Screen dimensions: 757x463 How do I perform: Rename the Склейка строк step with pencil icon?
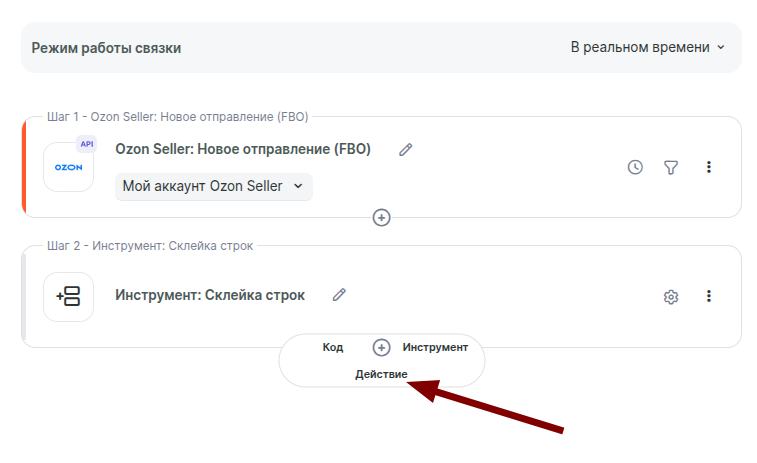click(339, 295)
